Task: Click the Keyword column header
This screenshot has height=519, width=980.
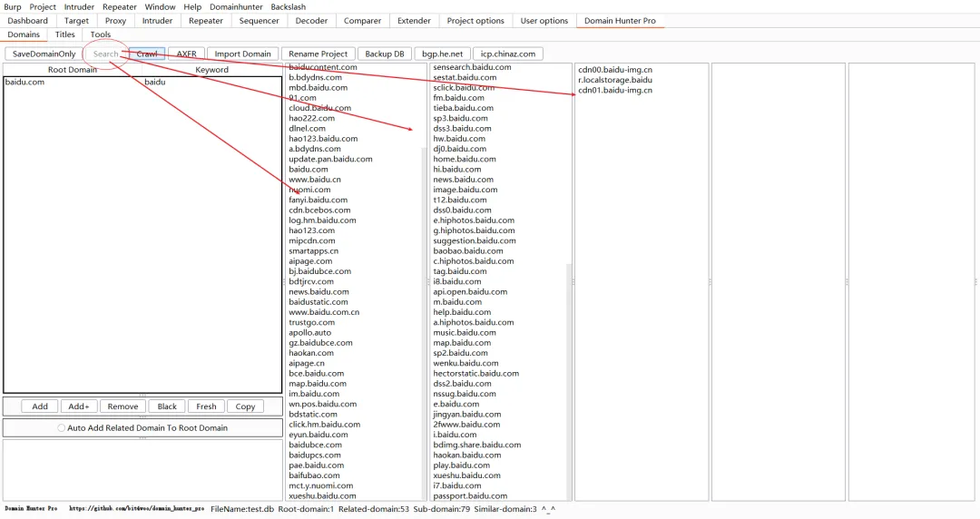Action: pos(211,69)
